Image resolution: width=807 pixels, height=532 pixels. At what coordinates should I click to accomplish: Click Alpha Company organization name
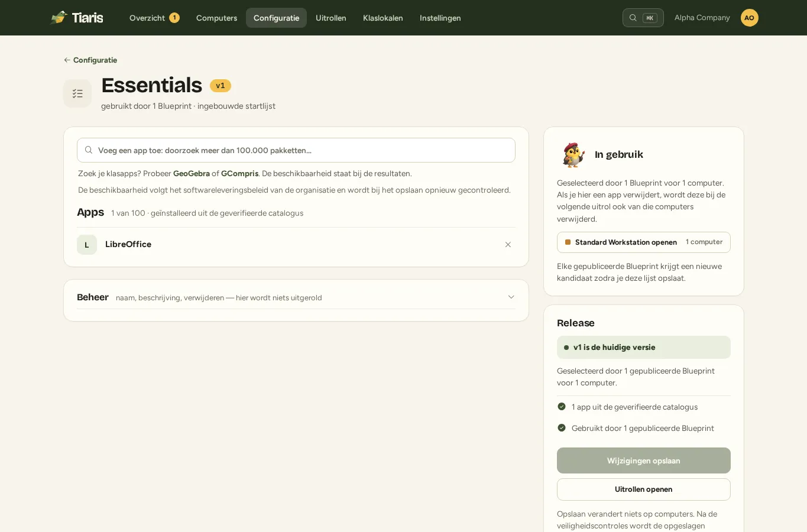tap(702, 18)
